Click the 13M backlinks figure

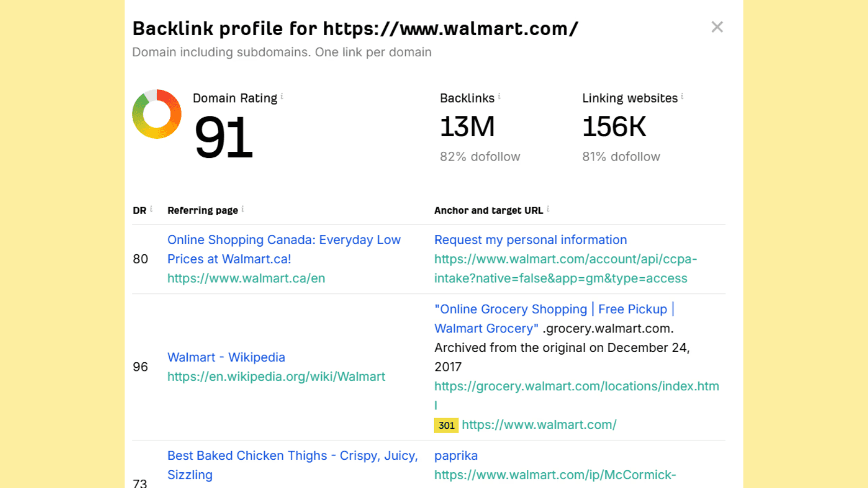coord(467,127)
